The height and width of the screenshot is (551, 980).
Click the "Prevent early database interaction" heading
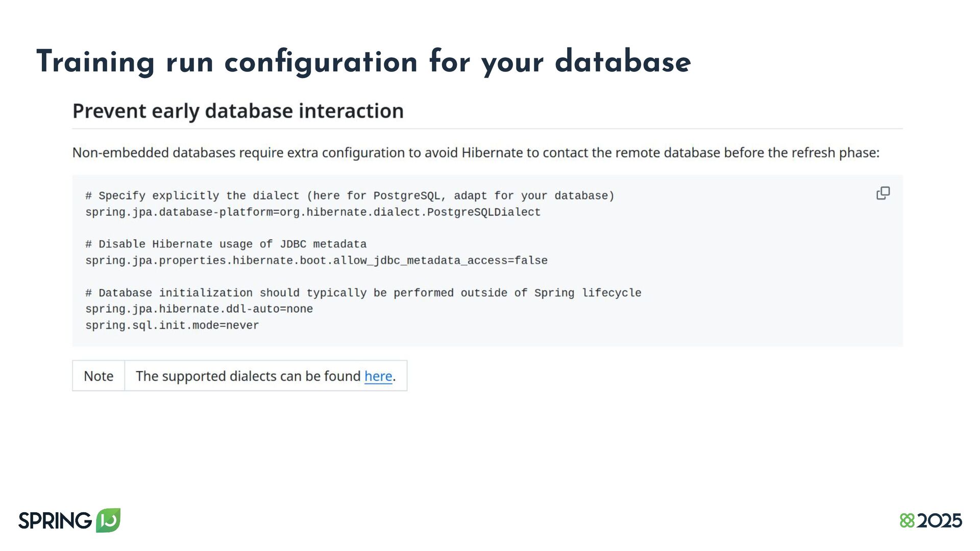(238, 111)
